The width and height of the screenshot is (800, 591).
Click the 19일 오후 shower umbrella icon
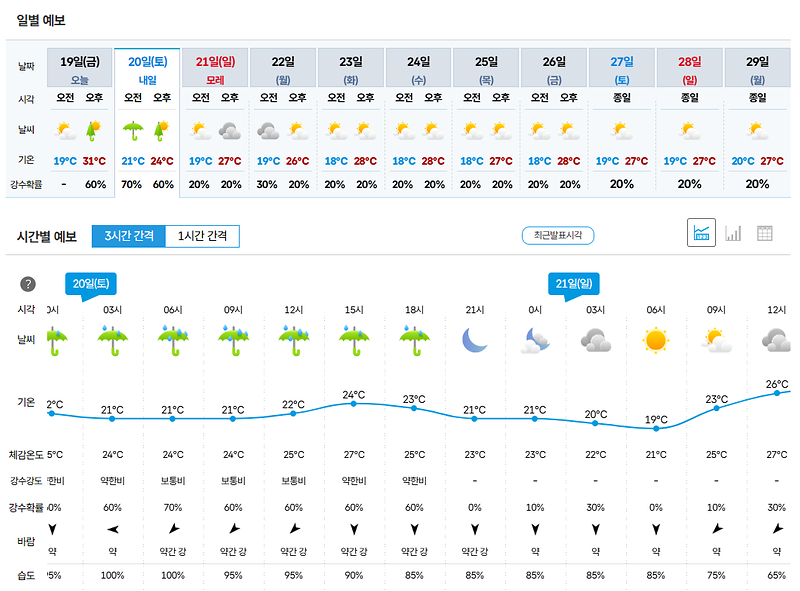tap(93, 131)
